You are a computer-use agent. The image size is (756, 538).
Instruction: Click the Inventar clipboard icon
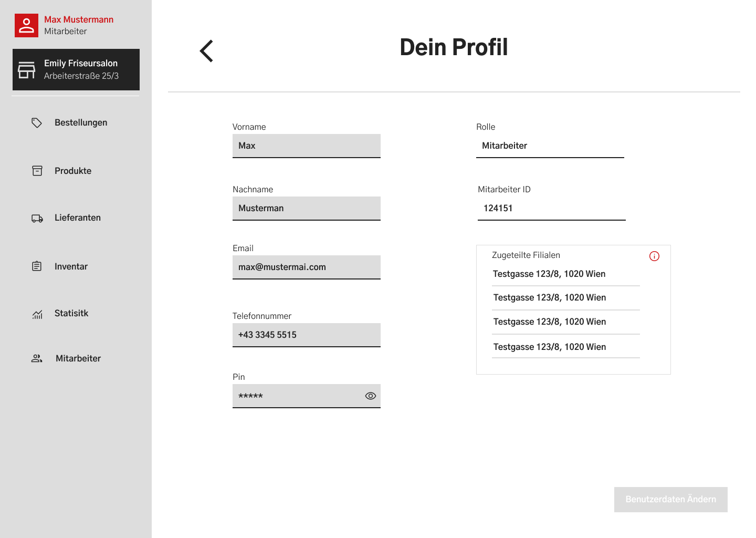37,266
